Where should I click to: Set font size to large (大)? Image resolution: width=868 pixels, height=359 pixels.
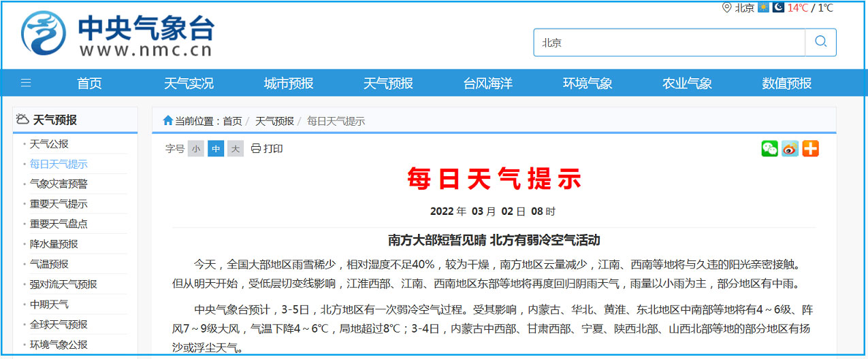coord(236,149)
